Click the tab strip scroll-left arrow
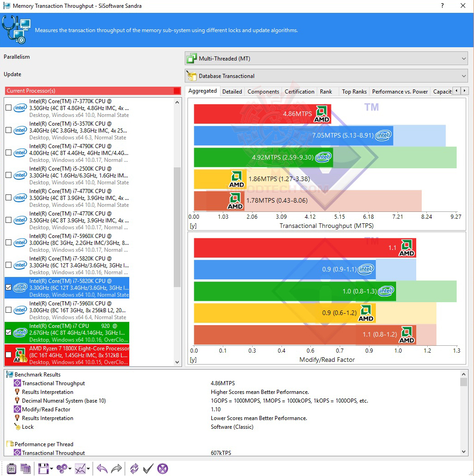Screen dimensions: 474x476 coord(457,91)
